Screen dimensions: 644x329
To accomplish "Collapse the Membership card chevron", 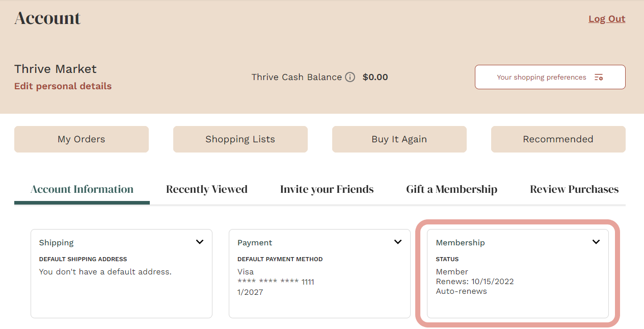I will [596, 242].
